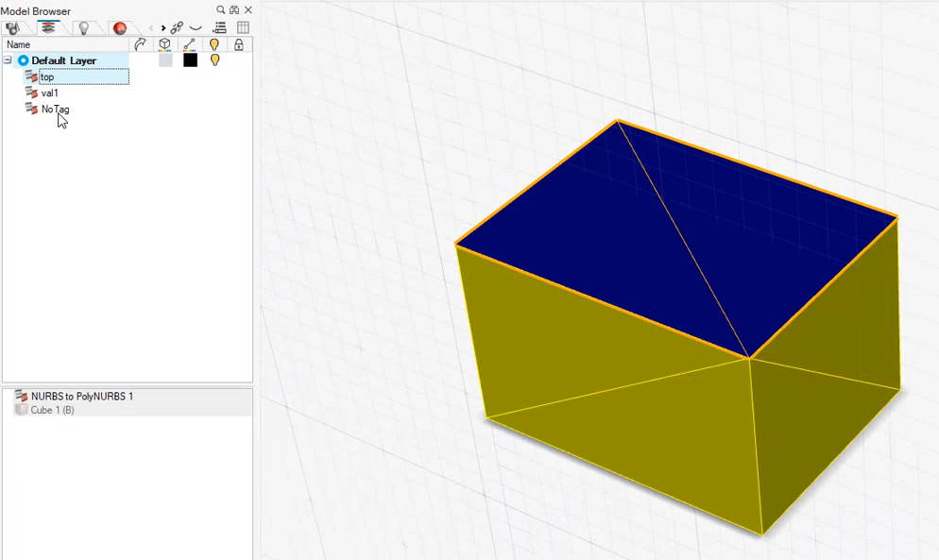Click the curve arc icon
The height and width of the screenshot is (560, 939).
pos(196,28)
